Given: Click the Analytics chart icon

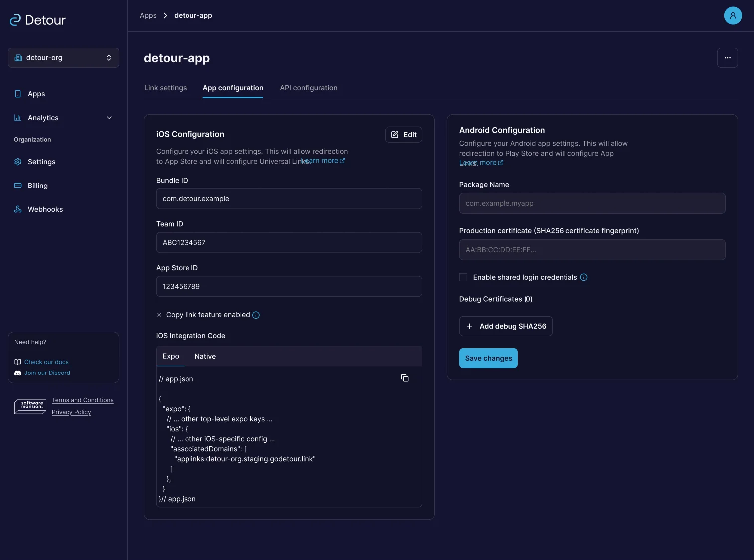Looking at the screenshot, I should pos(18,118).
